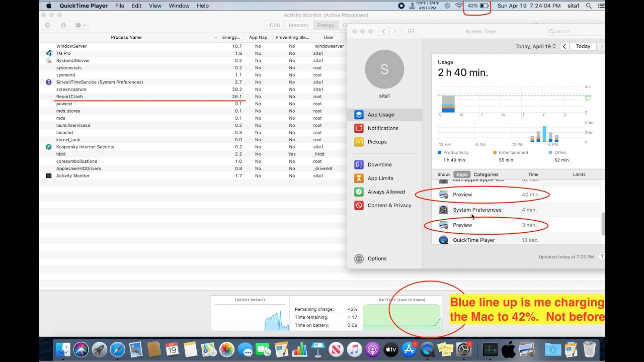The width and height of the screenshot is (644, 362).
Task: Click the Screen Time search field
Action: [576, 31]
